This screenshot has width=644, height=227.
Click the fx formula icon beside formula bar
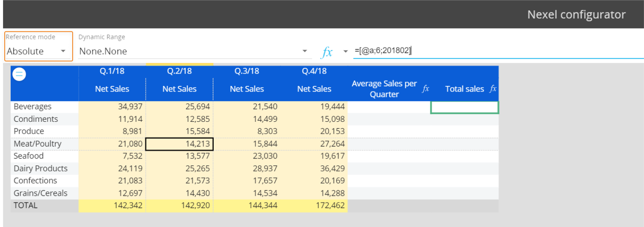[x=327, y=52]
